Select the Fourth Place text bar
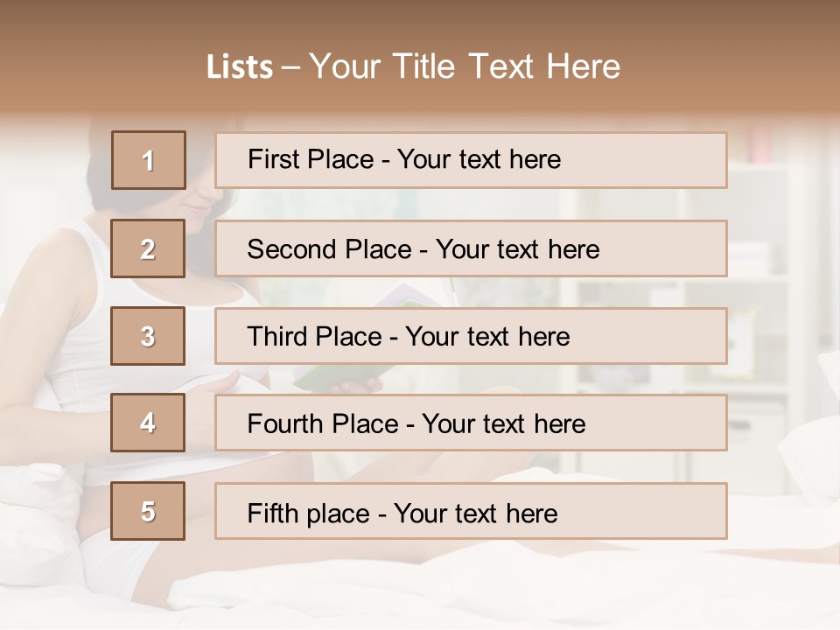Viewport: 840px width, 630px height. (x=471, y=423)
